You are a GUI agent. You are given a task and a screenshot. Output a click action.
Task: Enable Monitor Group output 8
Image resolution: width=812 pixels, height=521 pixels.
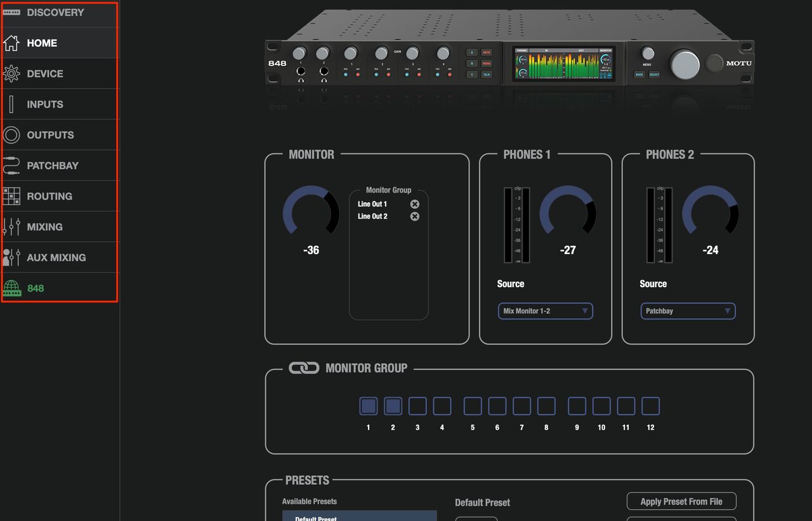[x=546, y=406]
